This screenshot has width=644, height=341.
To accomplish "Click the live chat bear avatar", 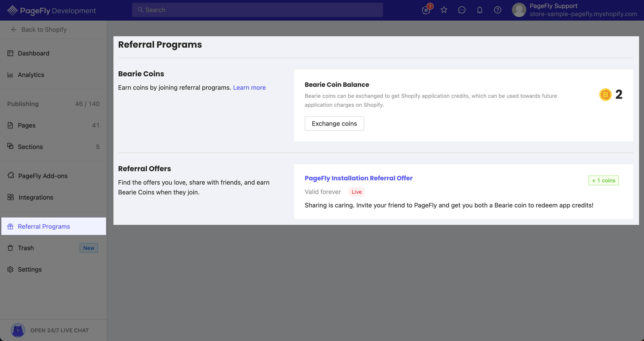I will coord(18,330).
